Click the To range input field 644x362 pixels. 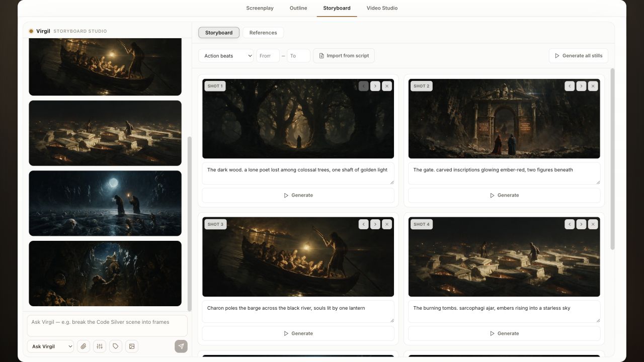tap(298, 56)
